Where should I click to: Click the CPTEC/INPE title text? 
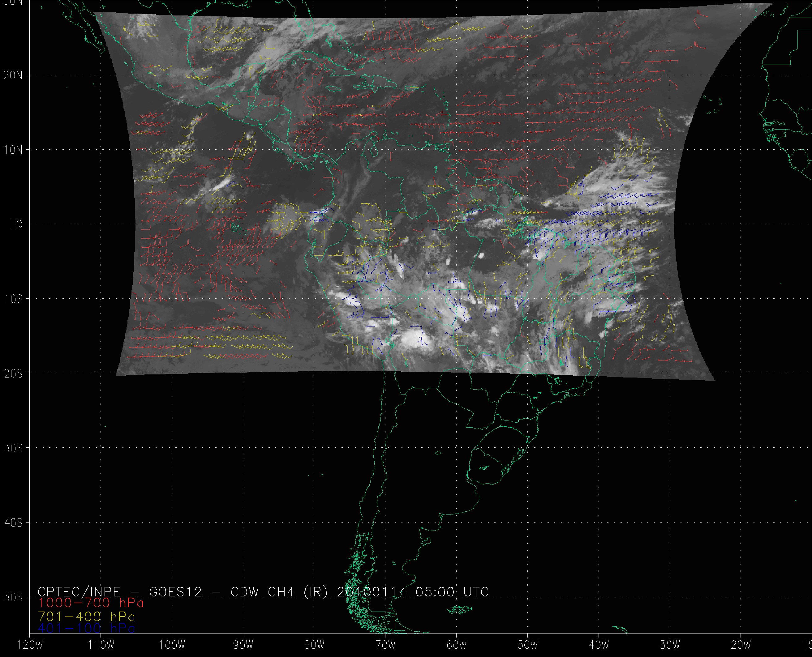click(79, 591)
